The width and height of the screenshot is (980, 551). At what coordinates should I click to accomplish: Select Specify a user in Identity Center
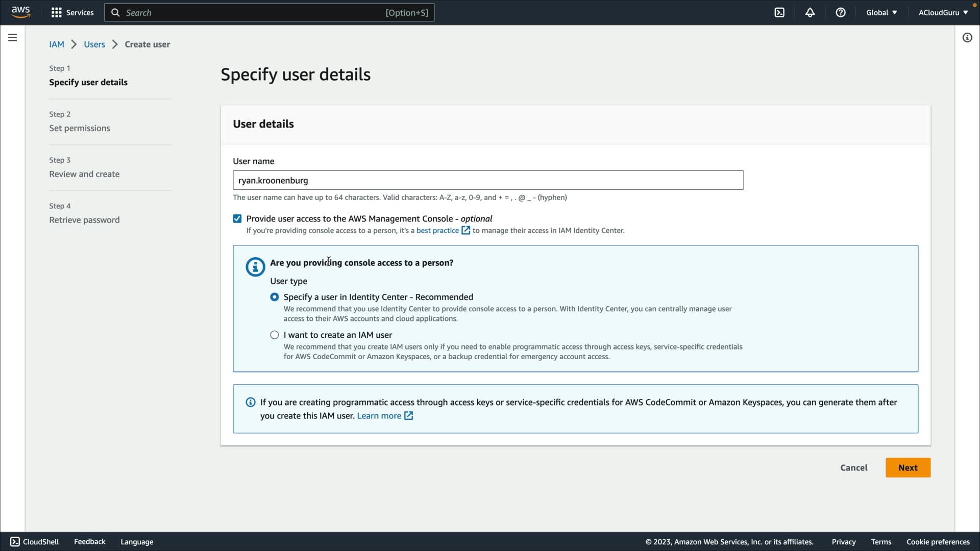point(275,297)
